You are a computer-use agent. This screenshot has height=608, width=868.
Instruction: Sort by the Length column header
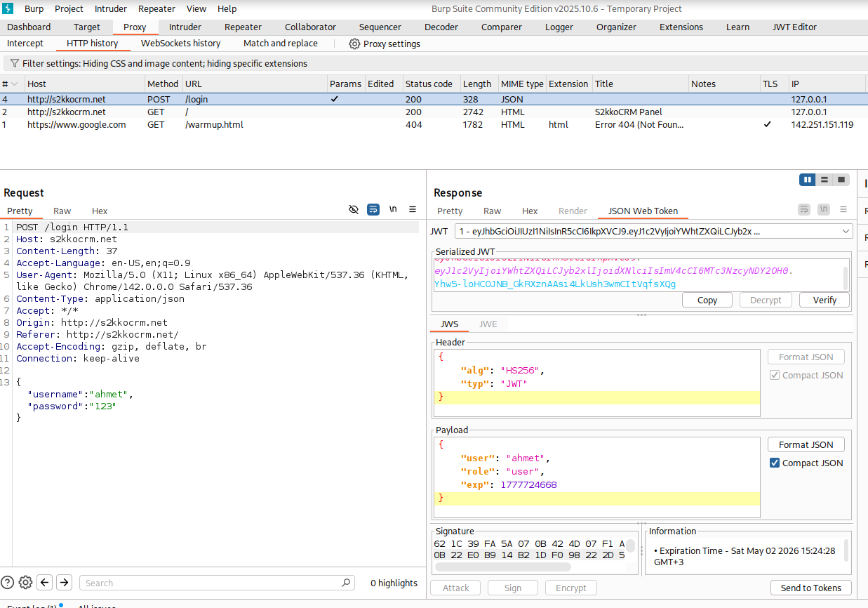[479, 84]
